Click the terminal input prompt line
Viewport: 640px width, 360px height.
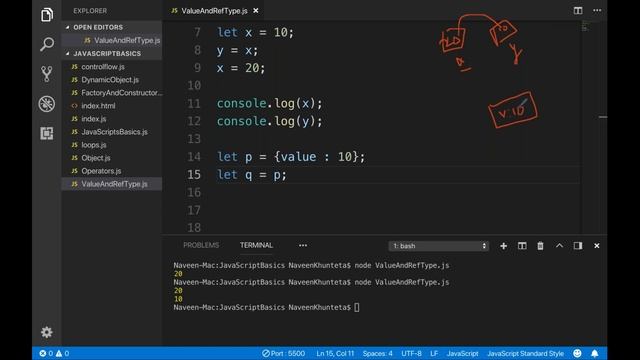[x=266, y=307]
